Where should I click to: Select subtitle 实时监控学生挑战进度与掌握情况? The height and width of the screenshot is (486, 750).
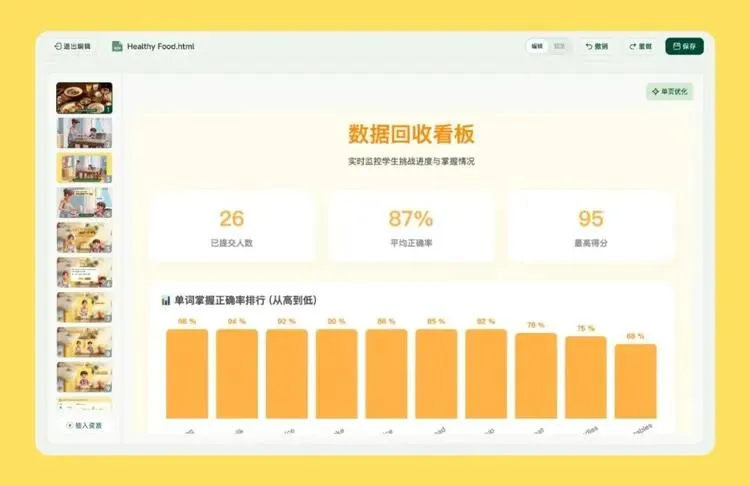click(x=411, y=161)
